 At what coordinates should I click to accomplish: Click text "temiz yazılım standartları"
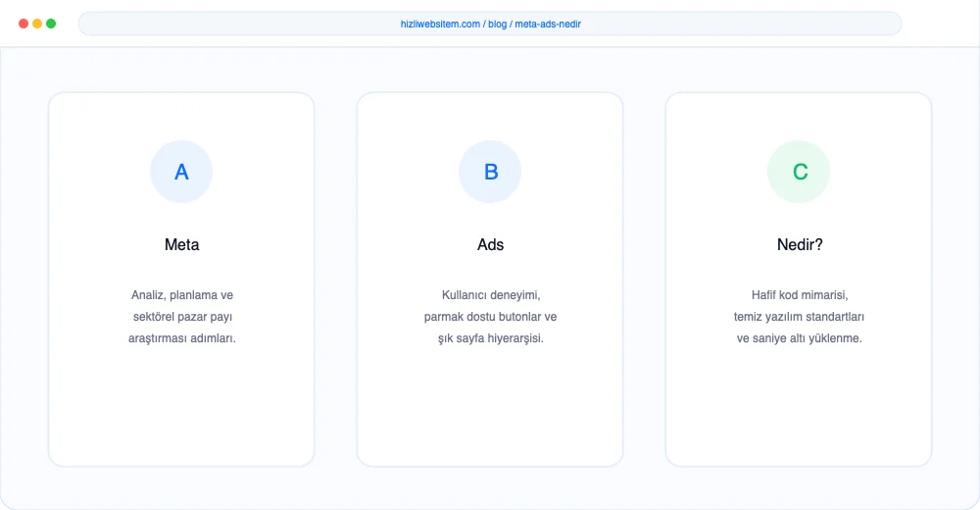coord(799,317)
